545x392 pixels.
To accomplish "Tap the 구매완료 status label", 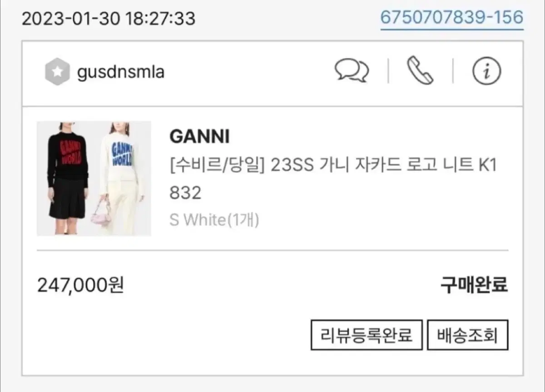I will pos(474,285).
